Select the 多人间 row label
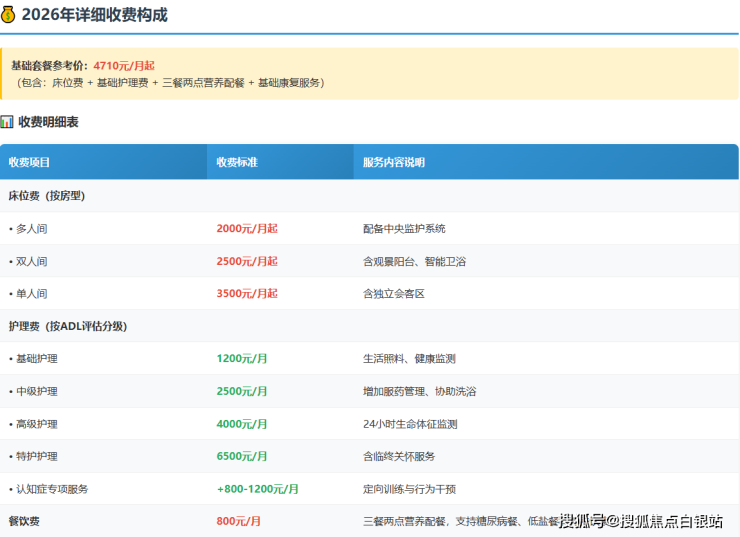Screen dimensions: 740x537 pyautogui.click(x=30, y=229)
